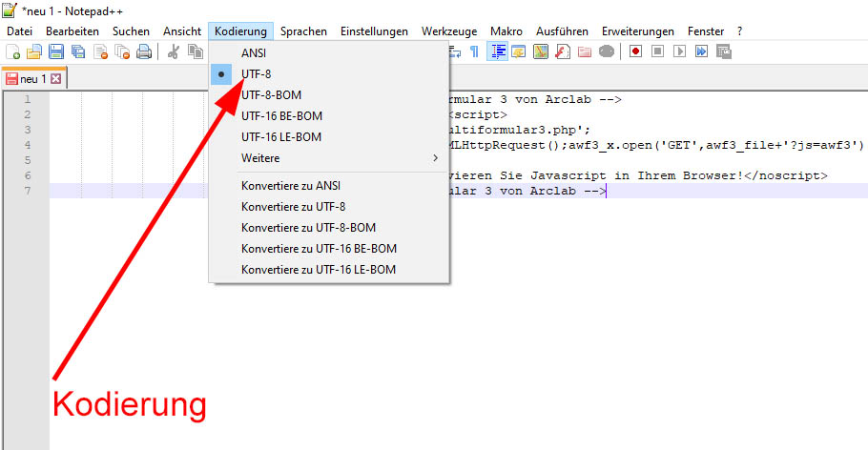Click the Save All toolbar icon
Image resolution: width=868 pixels, height=450 pixels.
77,51
